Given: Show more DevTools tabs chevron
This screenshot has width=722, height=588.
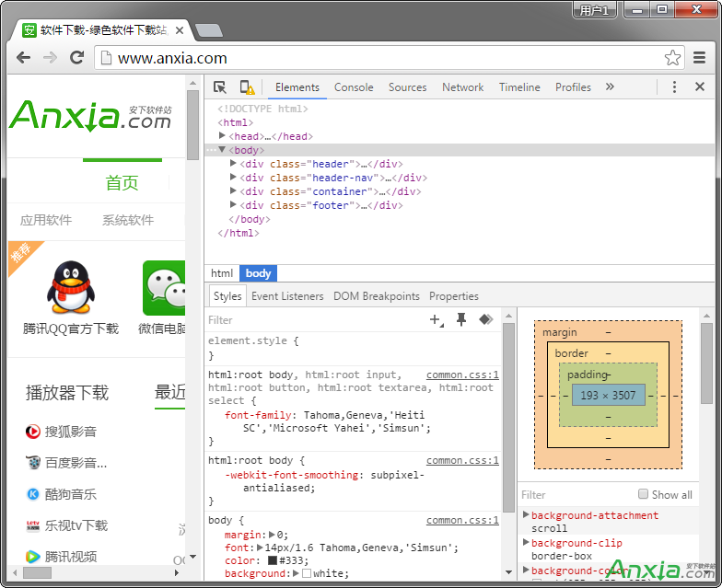Looking at the screenshot, I should [x=610, y=86].
